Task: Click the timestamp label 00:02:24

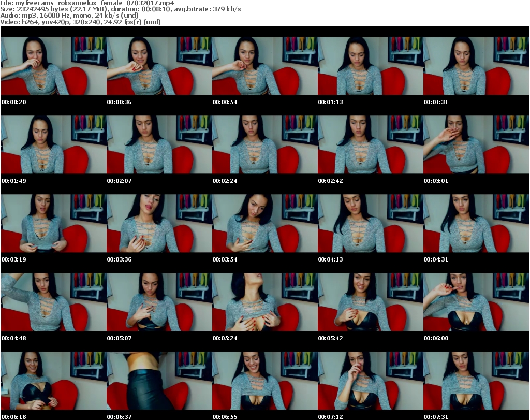Action: coord(225,181)
